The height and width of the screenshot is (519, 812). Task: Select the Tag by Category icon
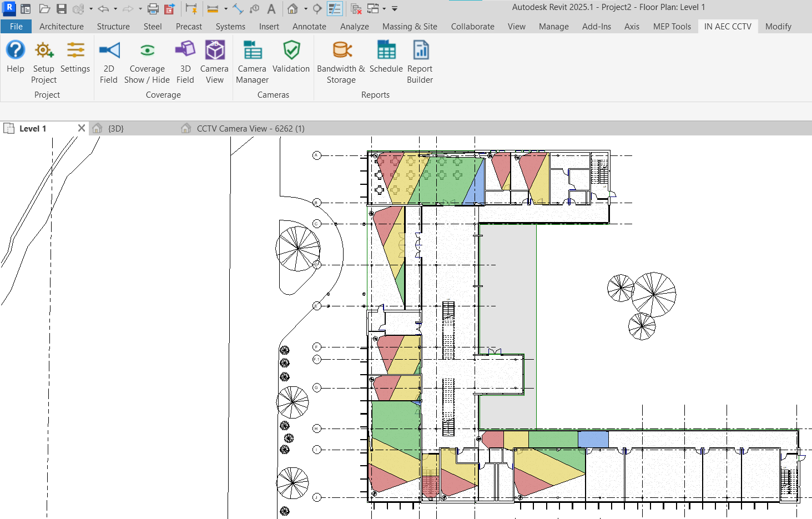pos(255,9)
